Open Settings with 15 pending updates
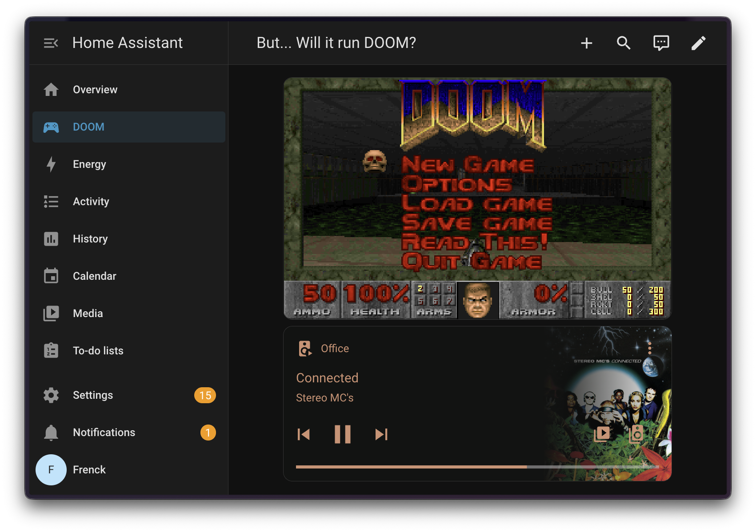 pos(129,395)
